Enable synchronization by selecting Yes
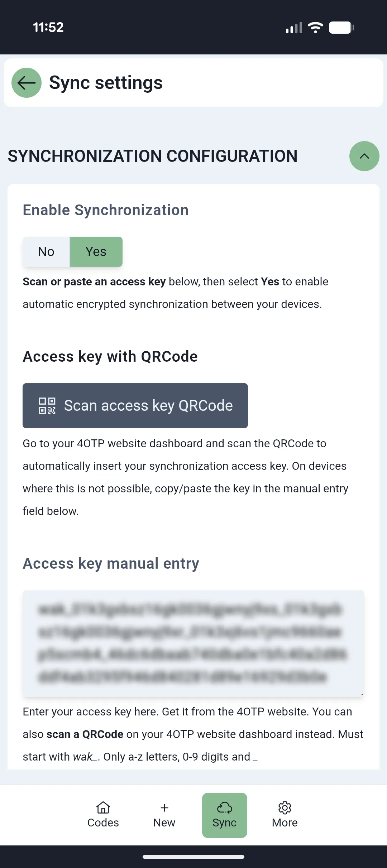 [x=96, y=251]
